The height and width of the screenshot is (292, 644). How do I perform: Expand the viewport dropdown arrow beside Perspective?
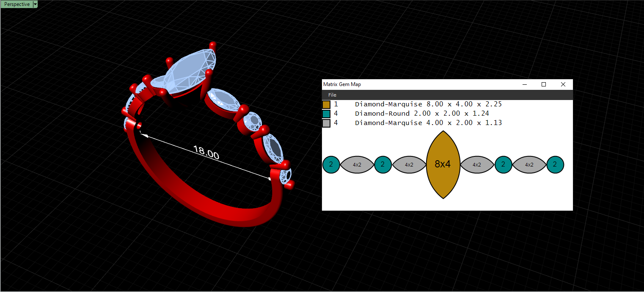click(x=35, y=4)
